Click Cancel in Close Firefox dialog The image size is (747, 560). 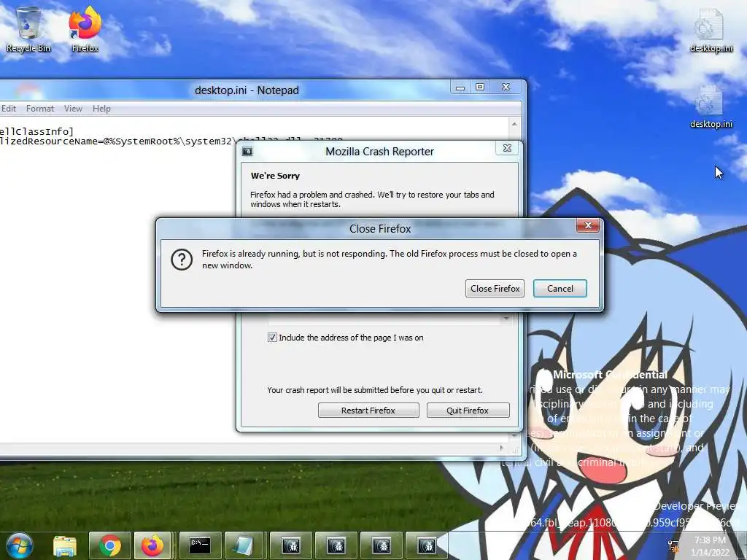[x=560, y=289]
